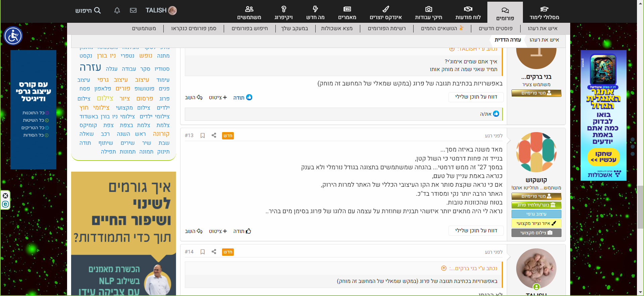Quote בני ברקים's post with ציטוט +
Viewport: 644px width, 296px height.
tap(218, 98)
